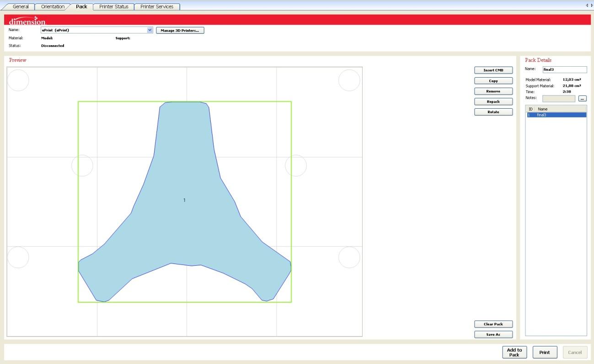Image resolution: width=594 pixels, height=364 pixels.
Task: Click Manage 3D Printers button
Action: coord(180,31)
